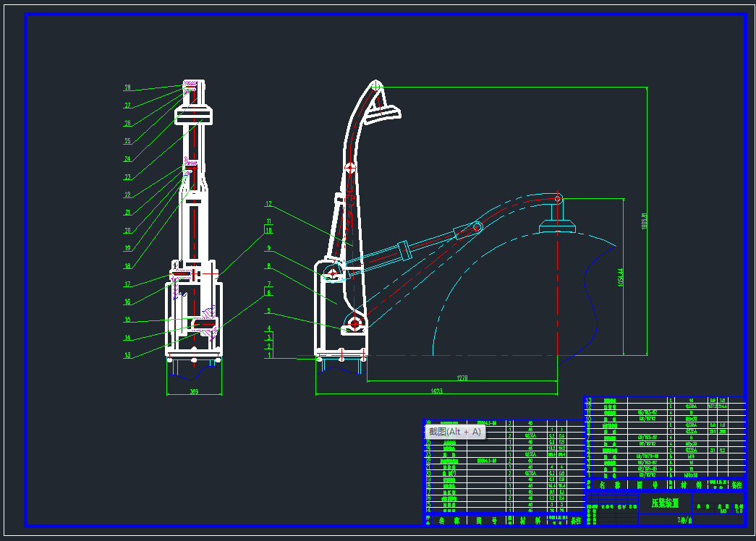
Task: Click callout number 25 beside the side view
Action: [x=127, y=141]
